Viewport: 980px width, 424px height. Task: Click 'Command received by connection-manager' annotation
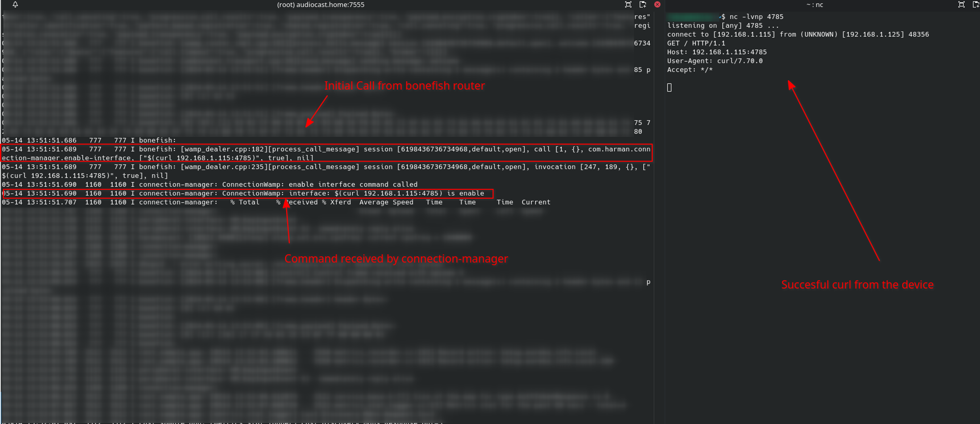[x=396, y=259]
